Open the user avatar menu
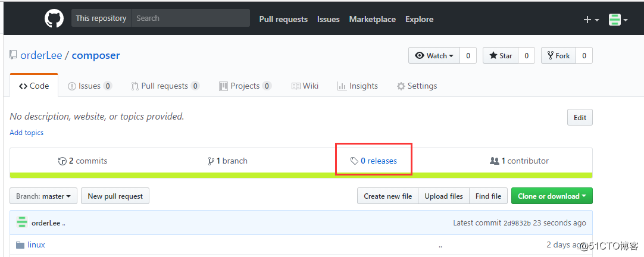Image resolution: width=644 pixels, height=257 pixels. coord(618,20)
